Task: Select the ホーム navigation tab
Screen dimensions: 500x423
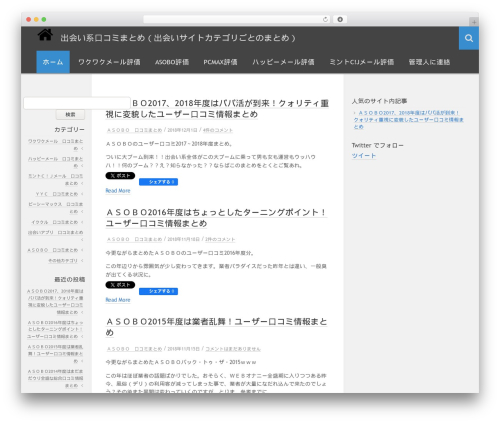Action: pos(53,62)
